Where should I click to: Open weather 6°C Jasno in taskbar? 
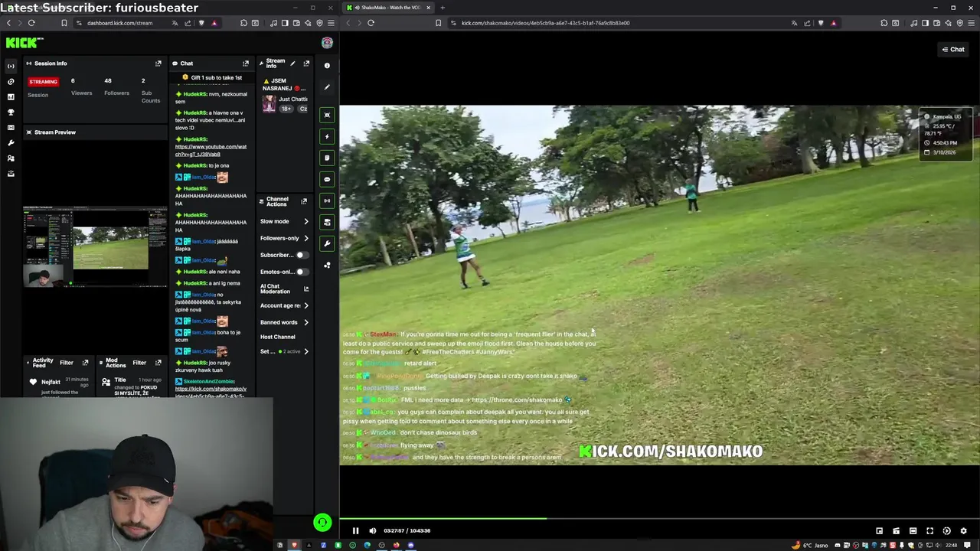point(812,545)
